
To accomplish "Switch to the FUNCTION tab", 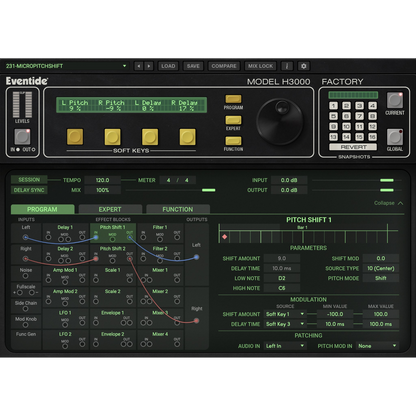I will tap(178, 209).
